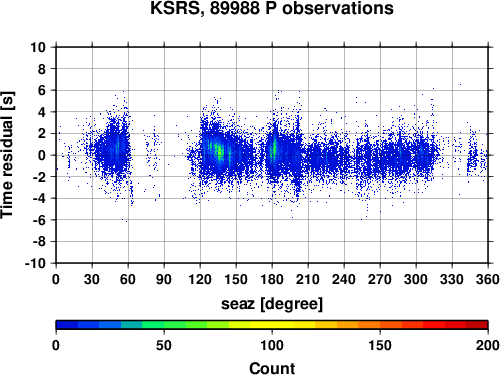Screen dimensions: 500x375
Task: Click the green cluster near 180 degrees
Action: click(x=274, y=148)
